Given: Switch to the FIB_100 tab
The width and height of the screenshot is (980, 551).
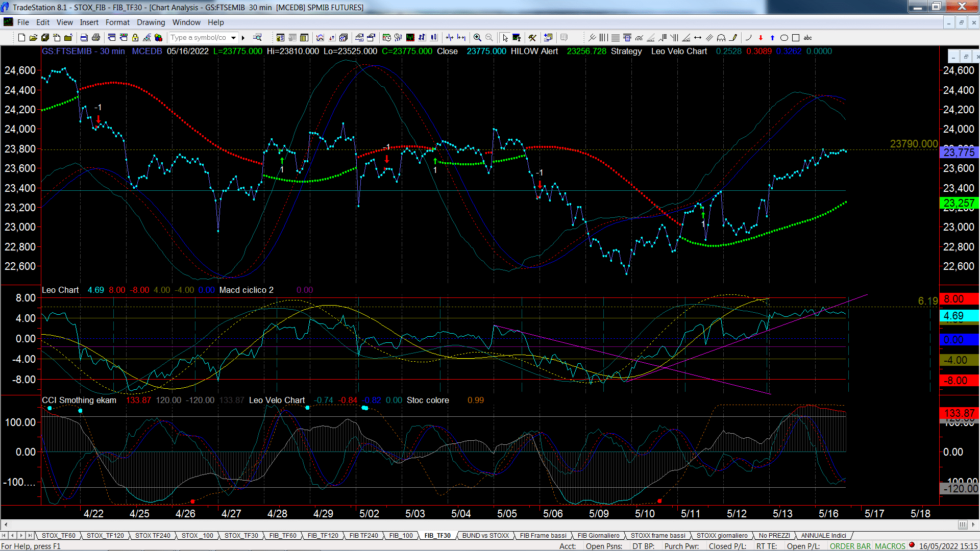Looking at the screenshot, I should (401, 535).
